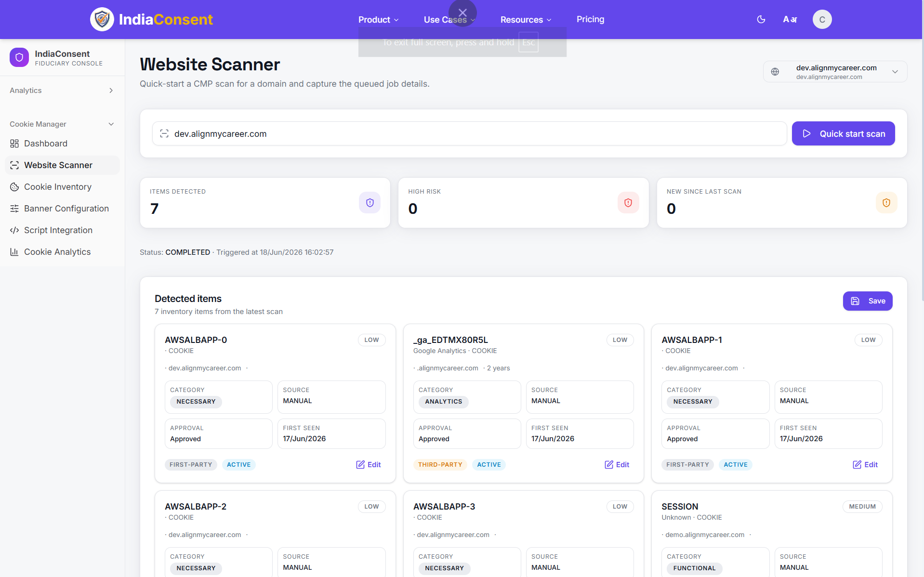This screenshot has height=577, width=924.
Task: Click the scan icon inside the domain field
Action: coord(164,133)
